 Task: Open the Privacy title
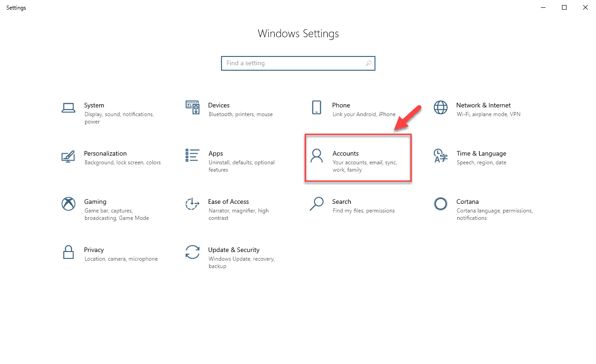point(94,250)
